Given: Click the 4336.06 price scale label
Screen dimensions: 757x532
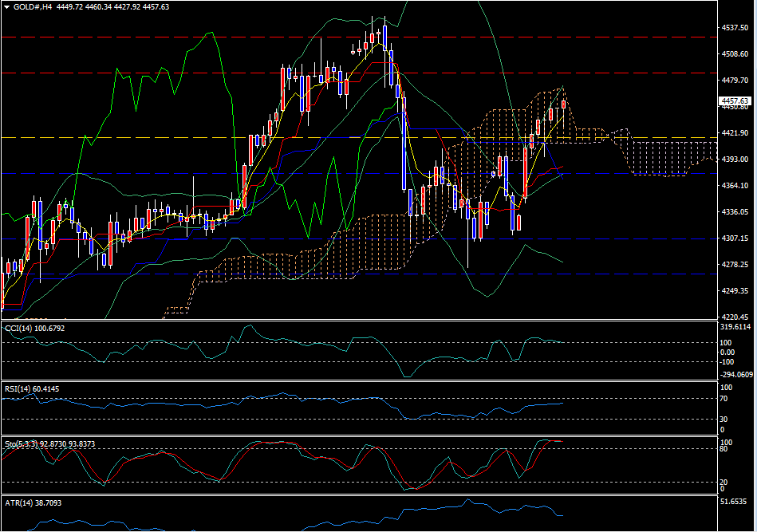Looking at the screenshot, I should pos(734,212).
